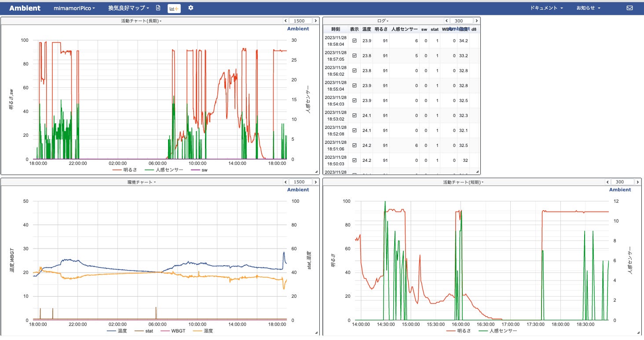Open the 換気良好マップ dropdown

(128, 8)
